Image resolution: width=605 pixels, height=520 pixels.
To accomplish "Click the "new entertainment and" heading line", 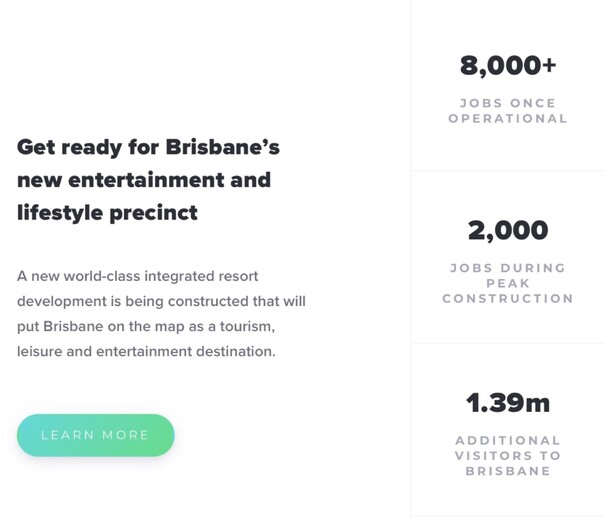I will coord(144,180).
